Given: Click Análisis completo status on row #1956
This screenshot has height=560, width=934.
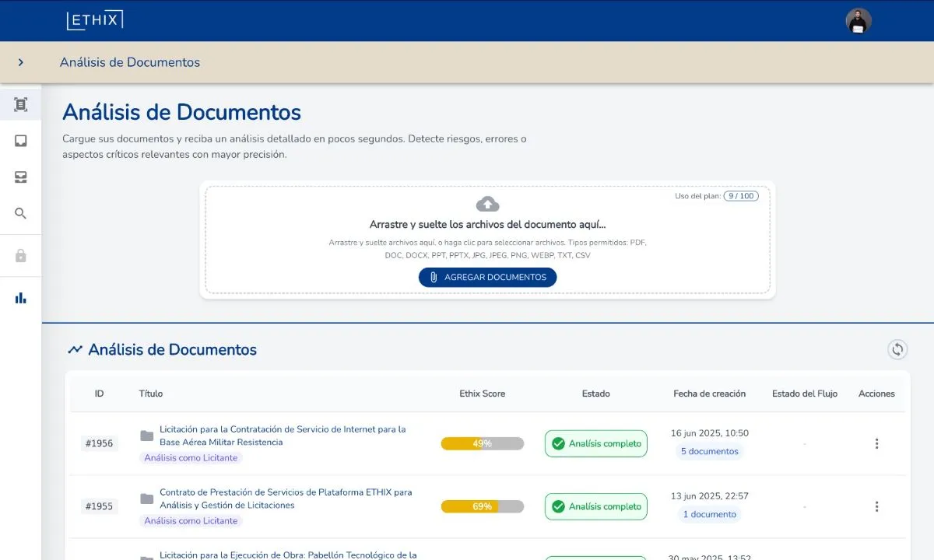Looking at the screenshot, I should point(596,443).
